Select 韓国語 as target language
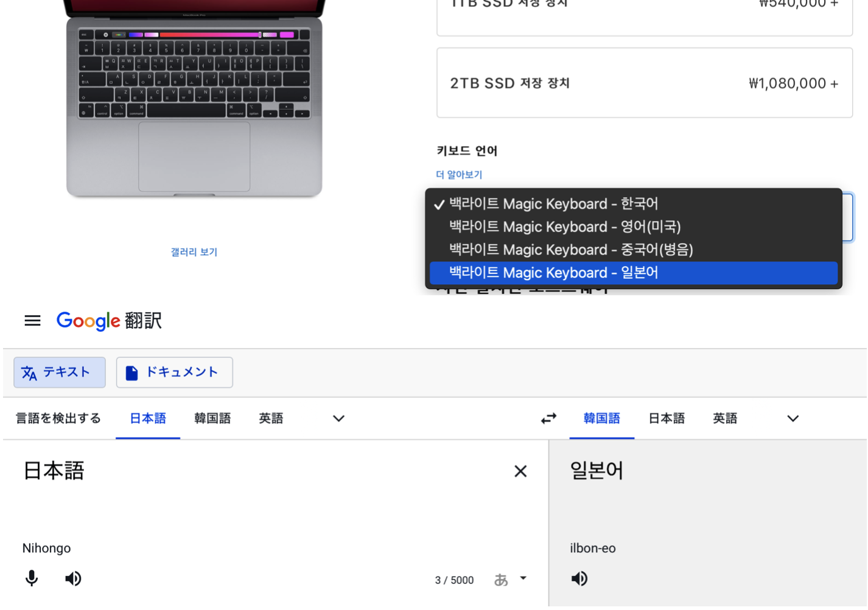The height and width of the screenshot is (610, 868). pos(602,418)
